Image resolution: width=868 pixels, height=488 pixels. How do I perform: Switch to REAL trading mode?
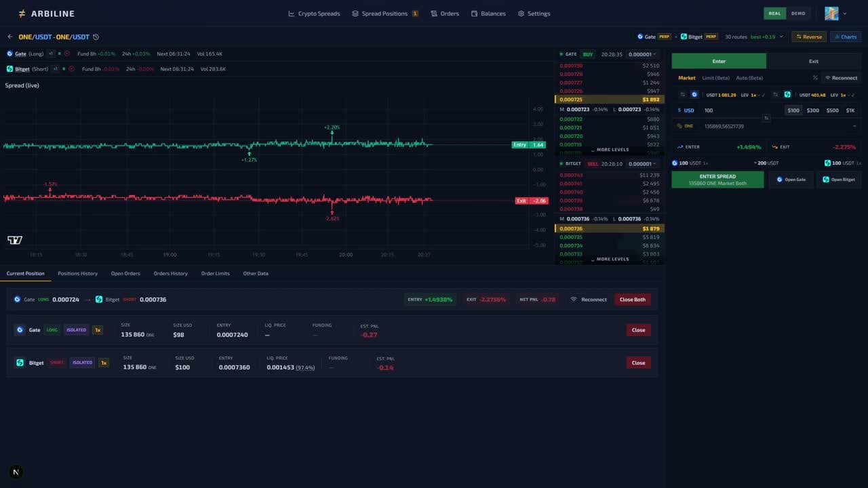774,14
